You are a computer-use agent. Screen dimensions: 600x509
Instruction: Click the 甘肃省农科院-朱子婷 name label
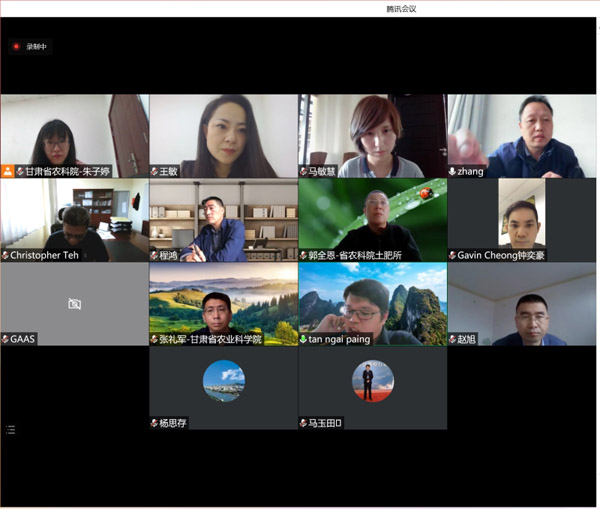tap(67, 171)
